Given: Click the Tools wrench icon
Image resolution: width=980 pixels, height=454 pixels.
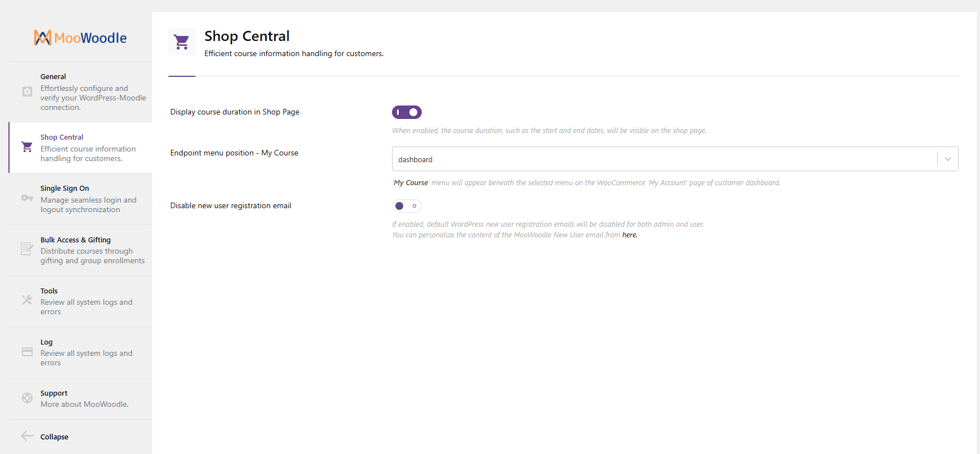Looking at the screenshot, I should coord(27,300).
